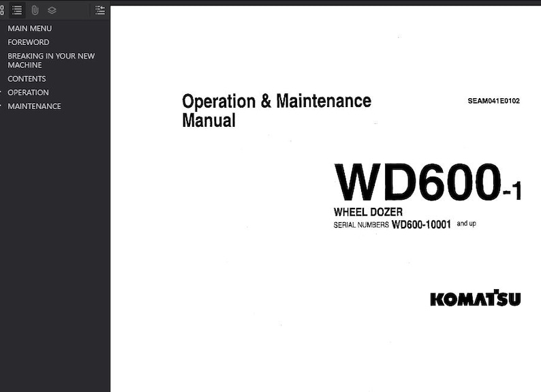Select the MAINTENANCE outline entry
Screen dimensions: 541x392
click(x=34, y=106)
